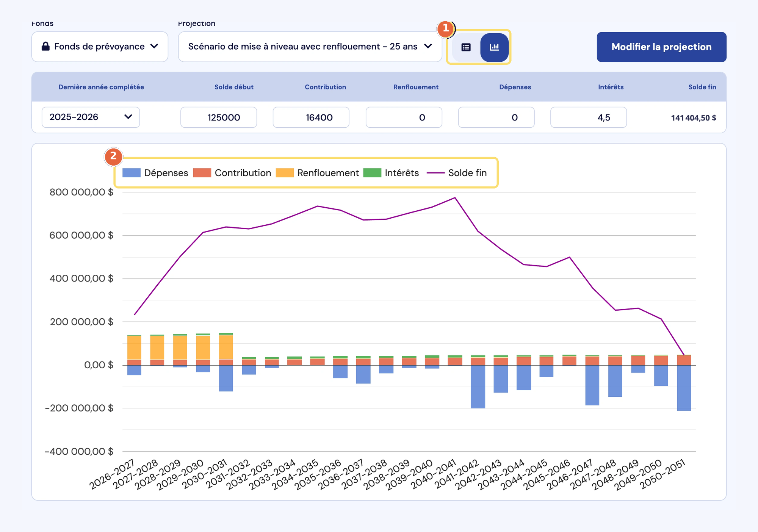Viewport: 758px width, 532px height.
Task: Open the Fonds de prévoyance dropdown
Action: pos(100,47)
